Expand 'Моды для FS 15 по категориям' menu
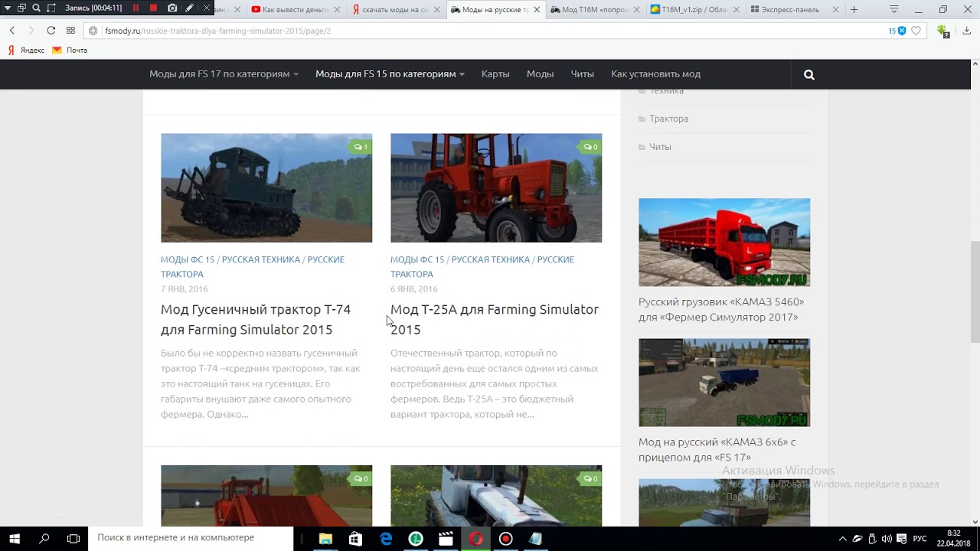The image size is (980, 551). point(390,74)
